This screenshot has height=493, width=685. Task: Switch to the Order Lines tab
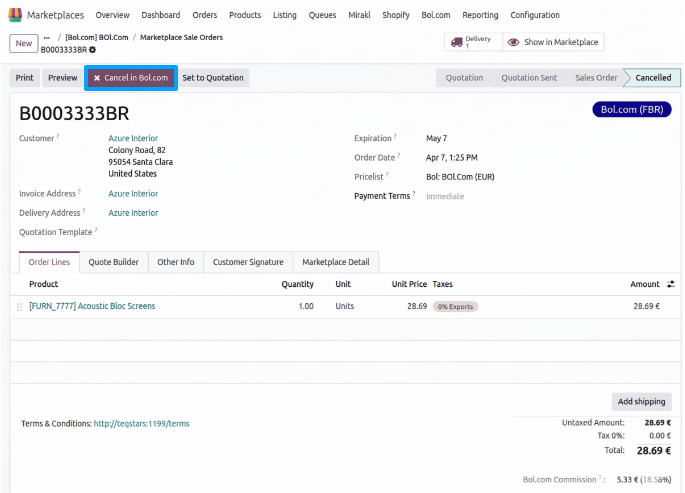(49, 262)
